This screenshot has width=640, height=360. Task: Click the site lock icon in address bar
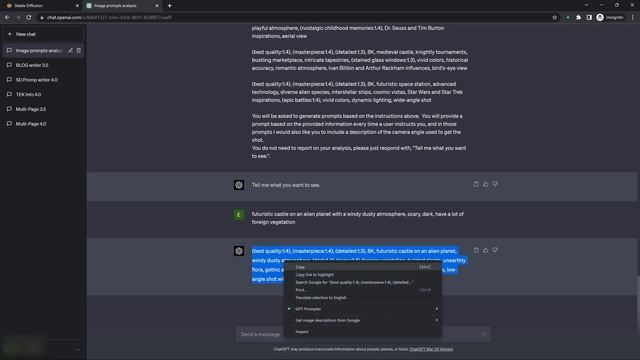42,18
